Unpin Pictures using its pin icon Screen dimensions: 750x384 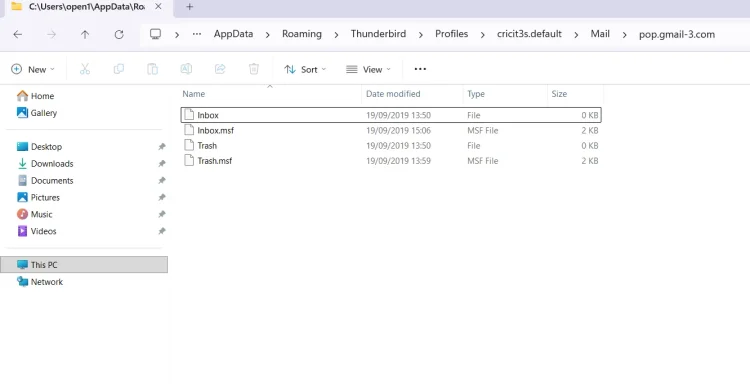tap(162, 197)
